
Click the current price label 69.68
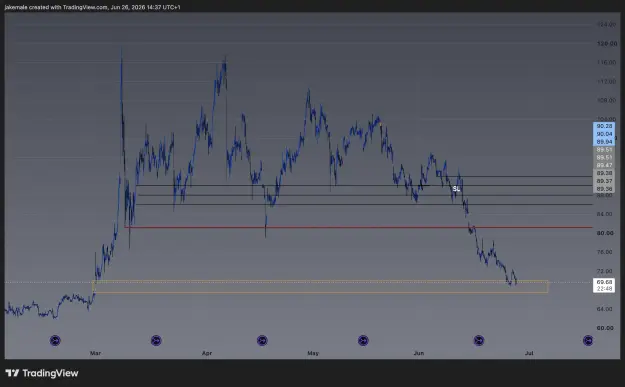coord(604,282)
